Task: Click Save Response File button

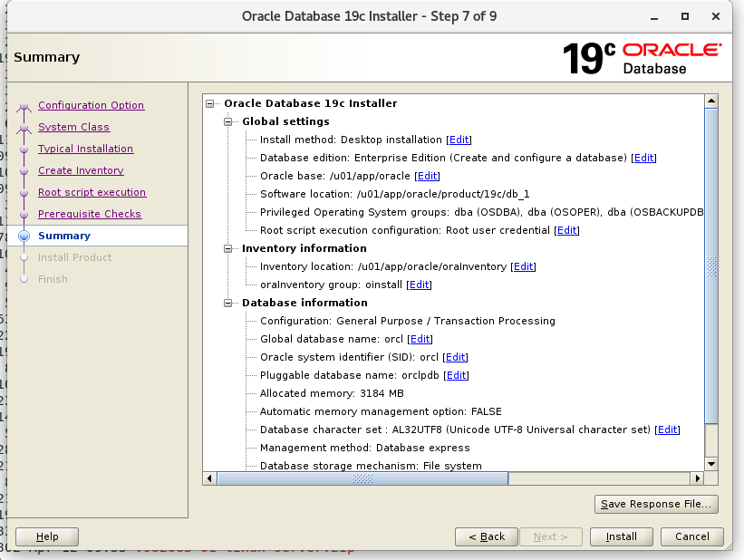Action: [656, 504]
